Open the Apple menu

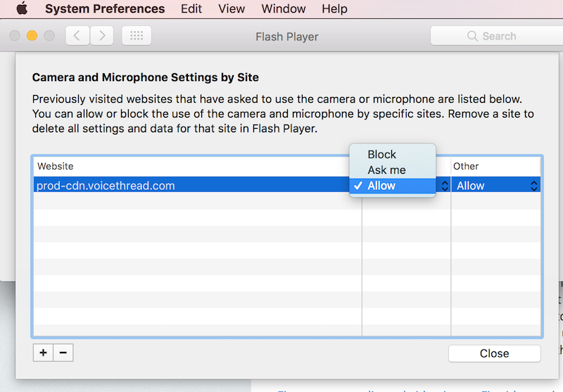tap(23, 8)
